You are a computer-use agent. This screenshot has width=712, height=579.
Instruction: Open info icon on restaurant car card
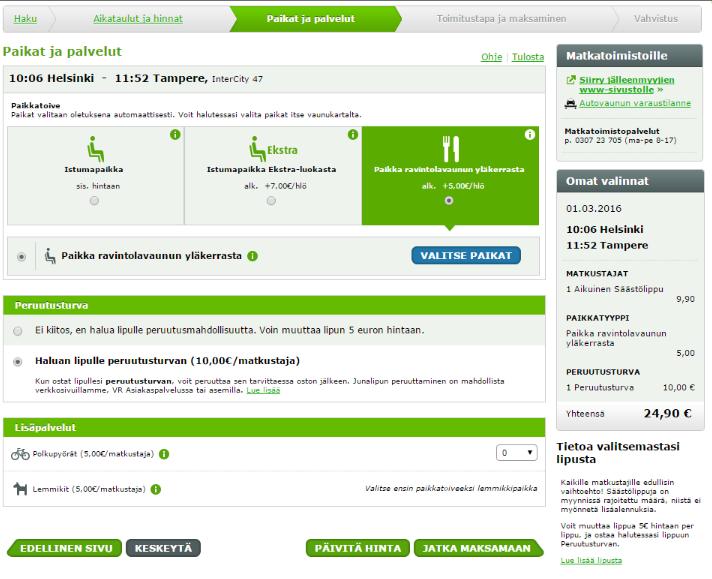pyautogui.click(x=529, y=134)
